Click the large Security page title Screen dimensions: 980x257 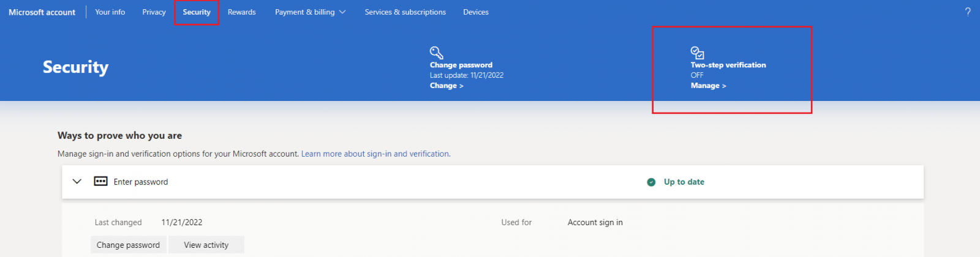76,67
